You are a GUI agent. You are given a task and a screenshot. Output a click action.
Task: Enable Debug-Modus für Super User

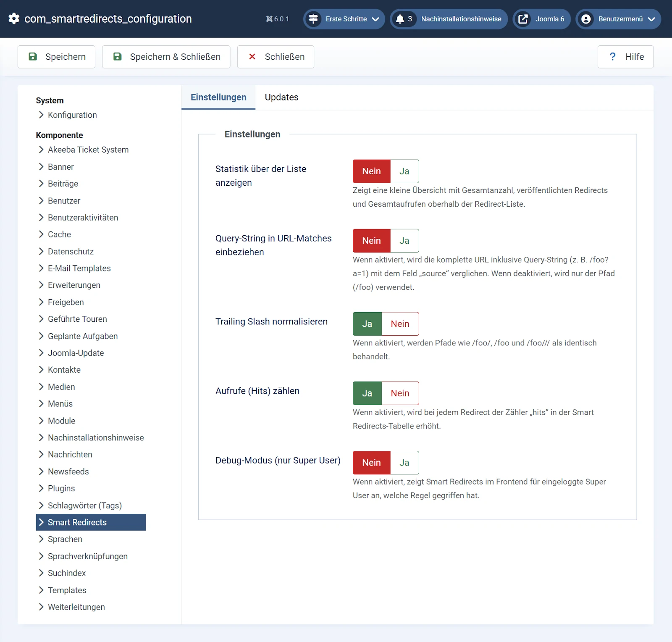pos(404,463)
